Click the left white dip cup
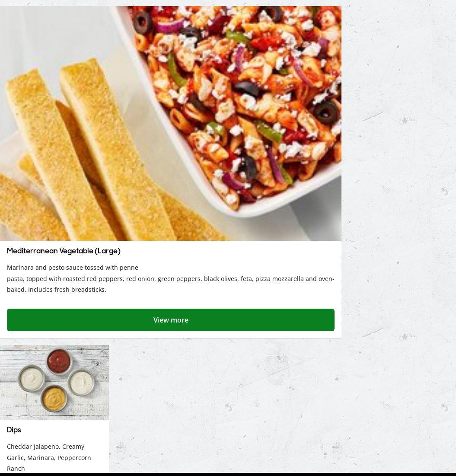 tap(32, 378)
